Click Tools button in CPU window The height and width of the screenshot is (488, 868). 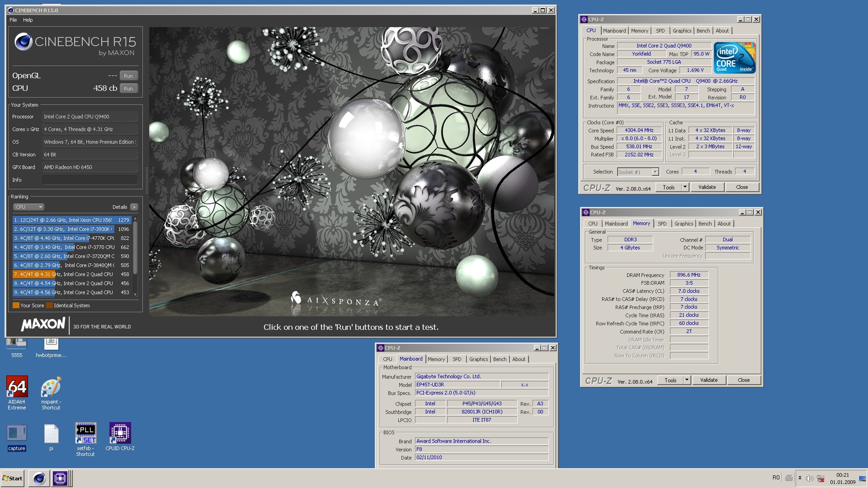point(669,187)
